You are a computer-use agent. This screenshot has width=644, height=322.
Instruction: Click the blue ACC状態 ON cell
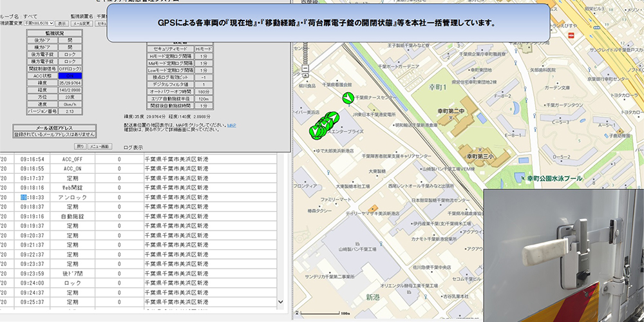point(70,75)
